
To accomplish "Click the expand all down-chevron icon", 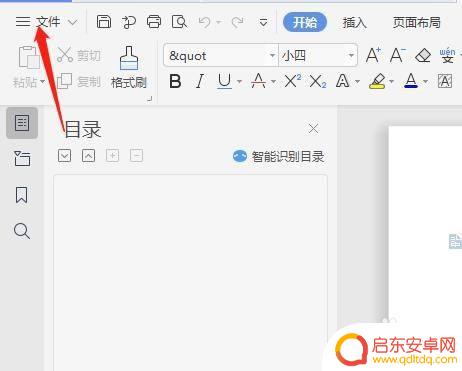I will click(64, 156).
